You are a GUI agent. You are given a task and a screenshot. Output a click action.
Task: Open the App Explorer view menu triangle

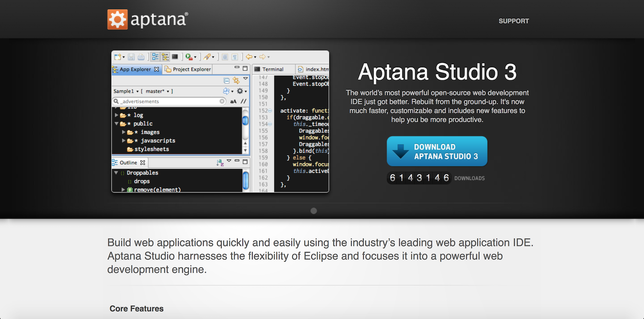(x=246, y=78)
